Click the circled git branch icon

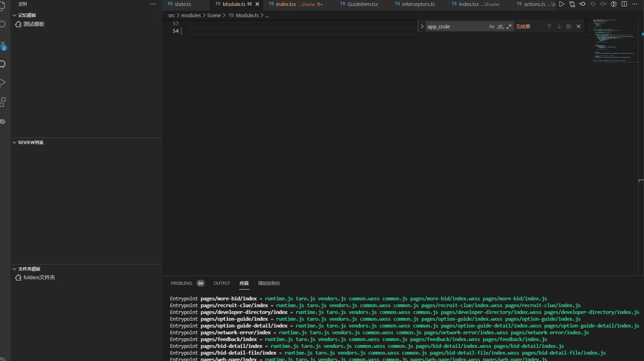(x=614, y=4)
